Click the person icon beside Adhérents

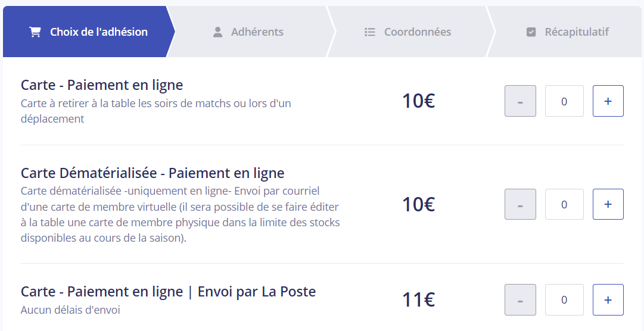[217, 32]
